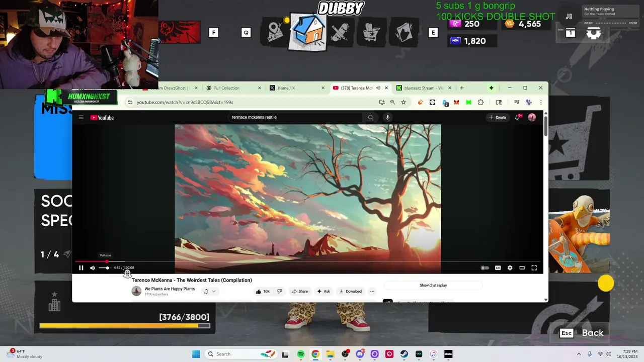The width and height of the screenshot is (644, 362).
Task: Adjust the YouTube volume slider
Action: [104, 268]
